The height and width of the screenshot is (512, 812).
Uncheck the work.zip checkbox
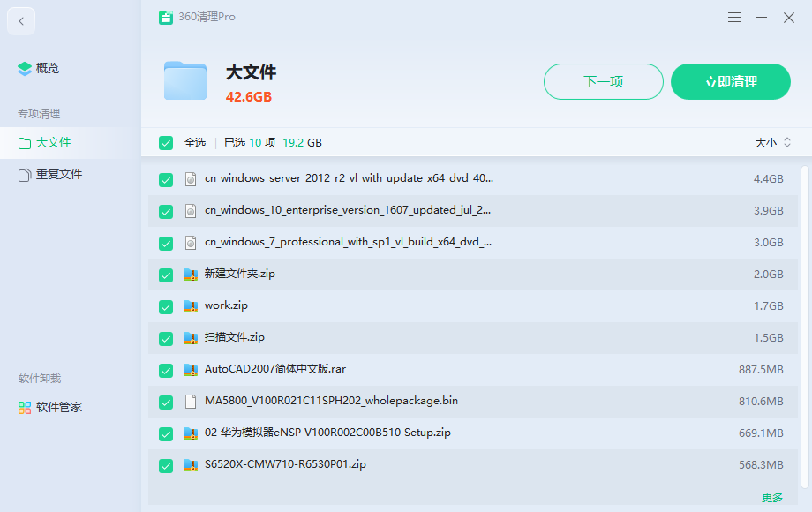click(166, 306)
